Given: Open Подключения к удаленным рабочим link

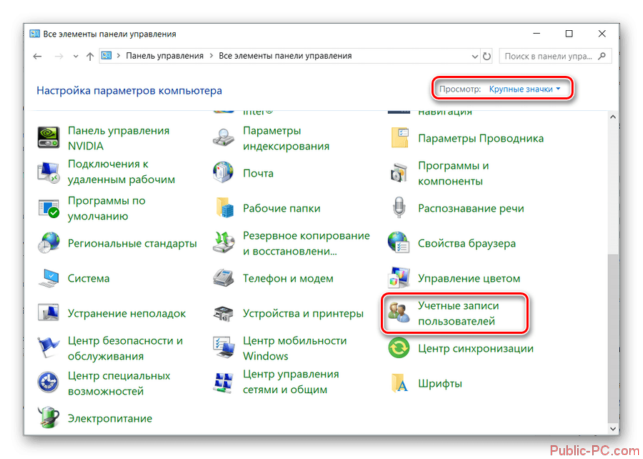Looking at the screenshot, I should tap(121, 172).
